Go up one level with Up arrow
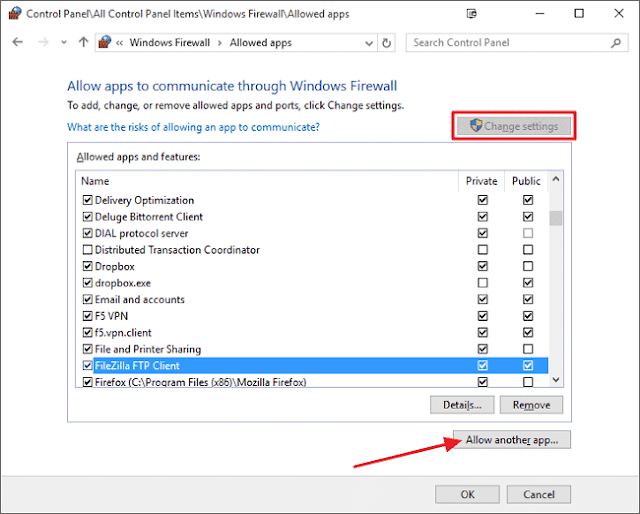This screenshot has width=640, height=514. pos(83,42)
